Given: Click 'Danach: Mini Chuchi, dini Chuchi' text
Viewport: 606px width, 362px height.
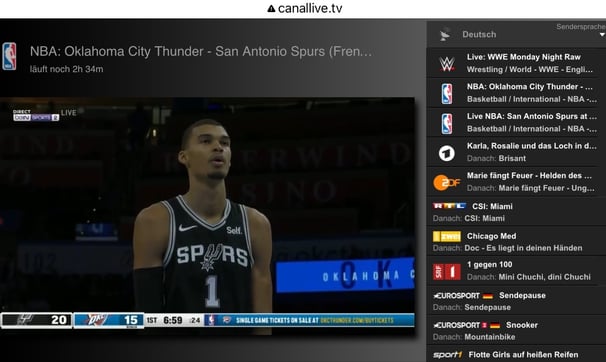Looking at the screenshot, I should [529, 277].
